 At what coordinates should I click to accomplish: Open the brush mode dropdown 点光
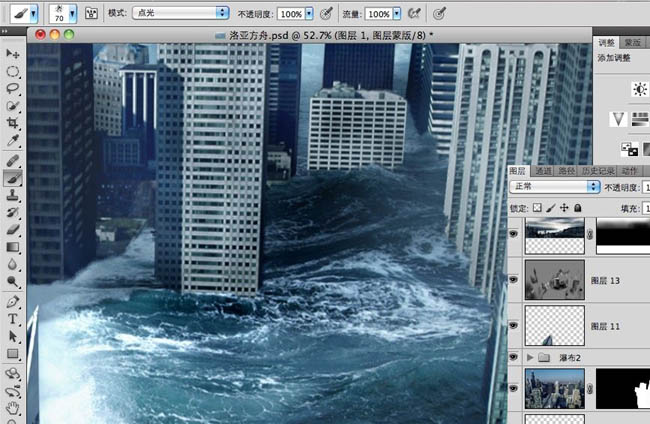[x=181, y=13]
